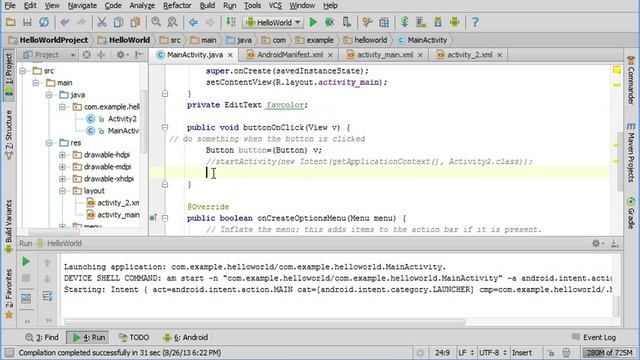Collapse the java folder node
The width and height of the screenshot is (640, 360).
[49, 95]
